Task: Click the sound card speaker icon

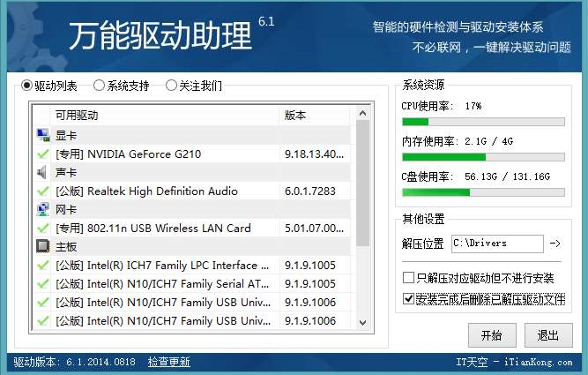Action: tap(42, 172)
